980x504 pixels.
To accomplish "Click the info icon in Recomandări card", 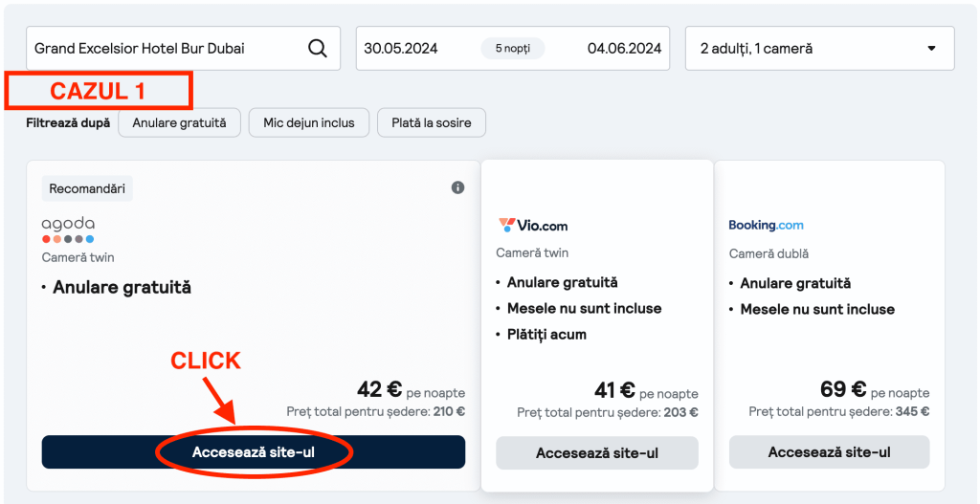I will point(457,187).
